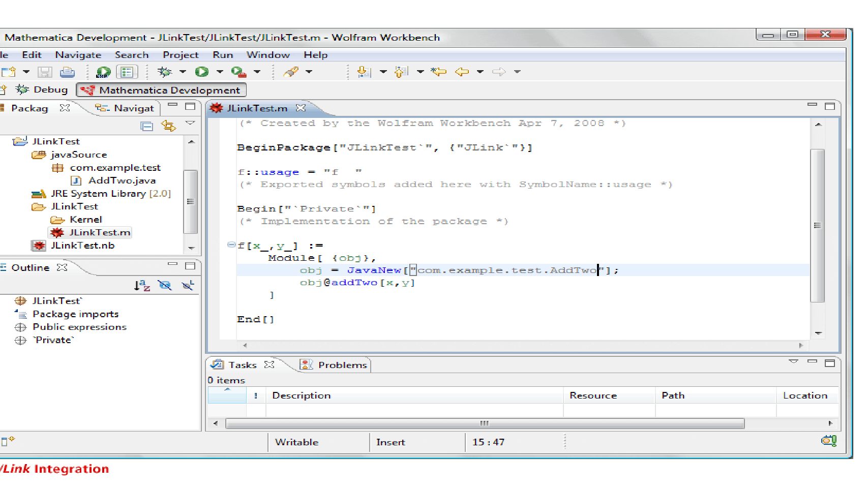The image size is (868, 488).
Task: Click the Description column header
Action: (x=414, y=395)
